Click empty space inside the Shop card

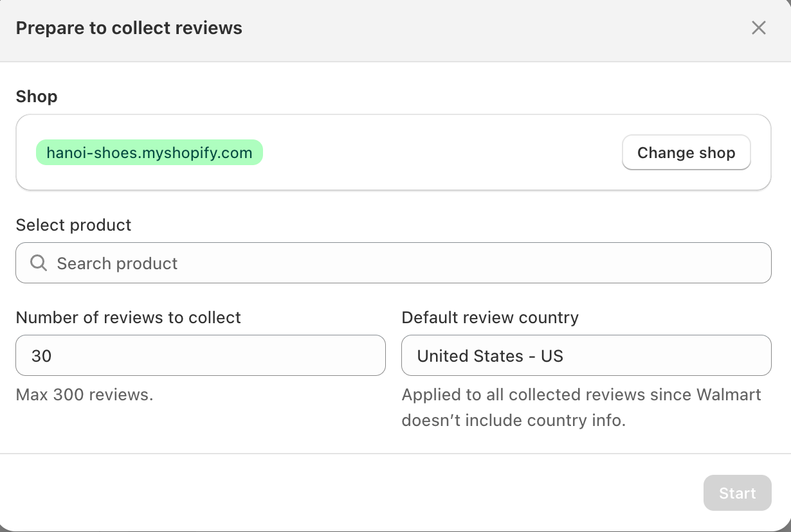pyautogui.click(x=437, y=153)
